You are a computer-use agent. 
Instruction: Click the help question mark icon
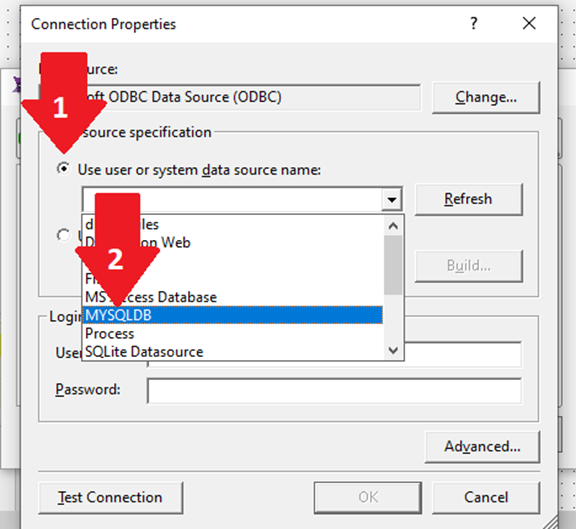(474, 24)
